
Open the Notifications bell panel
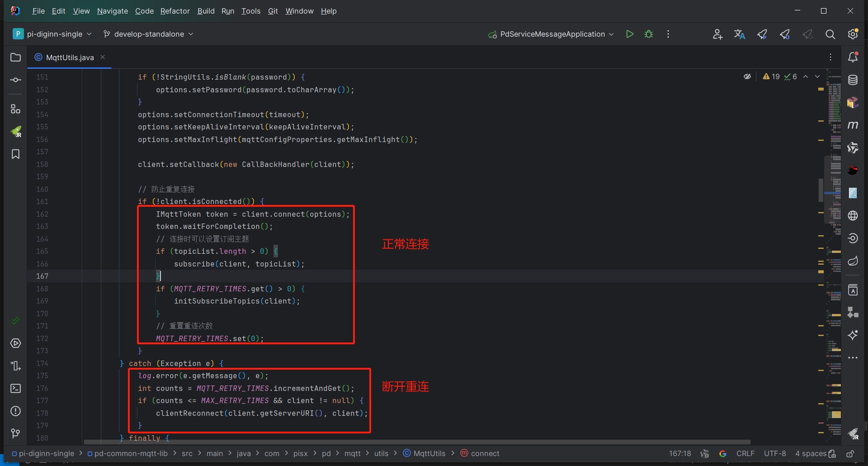[x=853, y=57]
